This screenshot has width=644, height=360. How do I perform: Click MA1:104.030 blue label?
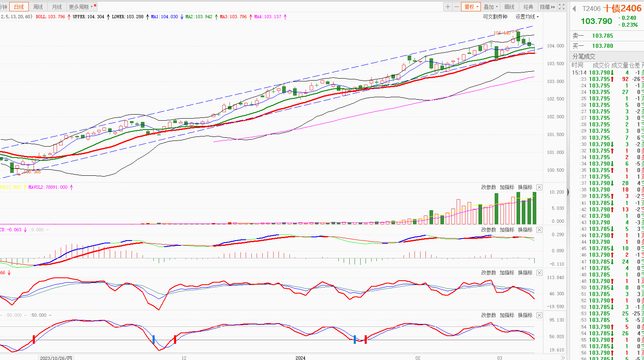pyautogui.click(x=164, y=17)
